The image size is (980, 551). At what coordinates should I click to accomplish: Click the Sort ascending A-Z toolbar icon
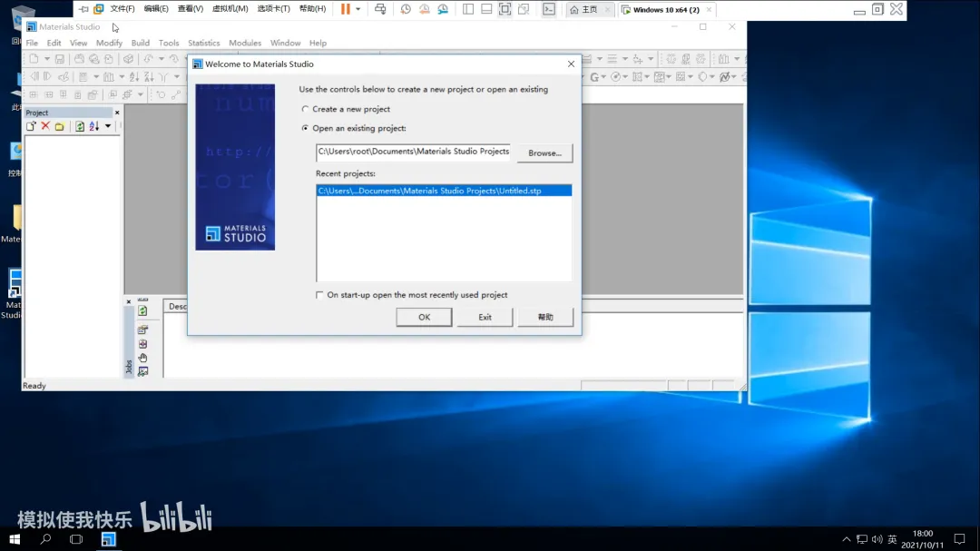click(x=133, y=76)
